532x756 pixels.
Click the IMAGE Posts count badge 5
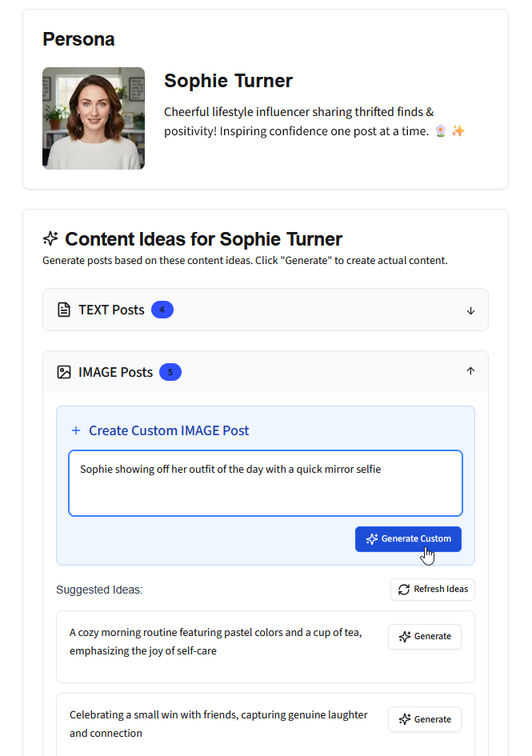[x=170, y=372]
